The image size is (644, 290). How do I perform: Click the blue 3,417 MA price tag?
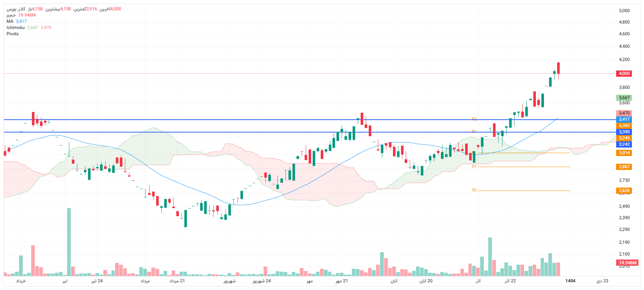coord(624,119)
